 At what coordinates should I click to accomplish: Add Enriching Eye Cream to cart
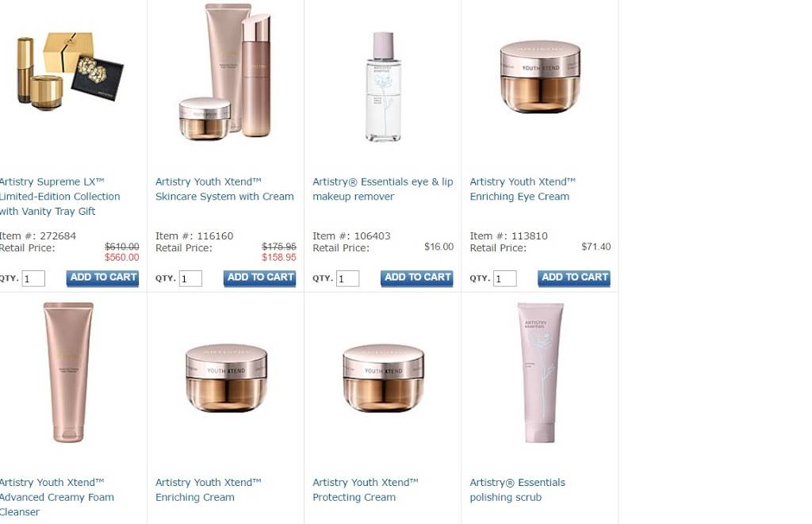tap(574, 278)
